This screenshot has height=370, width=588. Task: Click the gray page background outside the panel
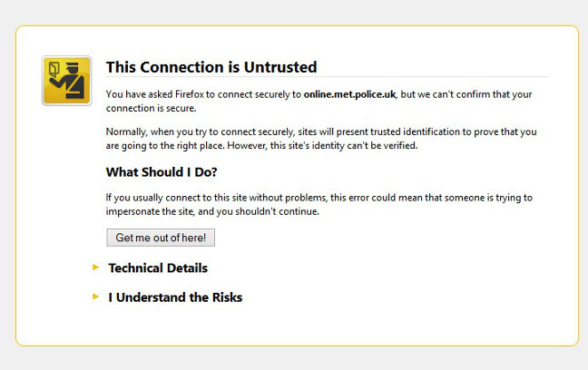pos(294,358)
